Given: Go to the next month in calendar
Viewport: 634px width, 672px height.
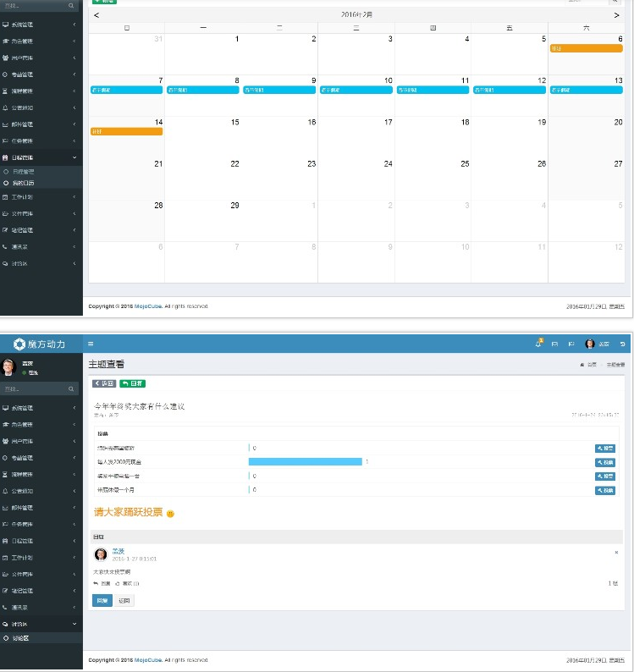Looking at the screenshot, I should tap(616, 15).
